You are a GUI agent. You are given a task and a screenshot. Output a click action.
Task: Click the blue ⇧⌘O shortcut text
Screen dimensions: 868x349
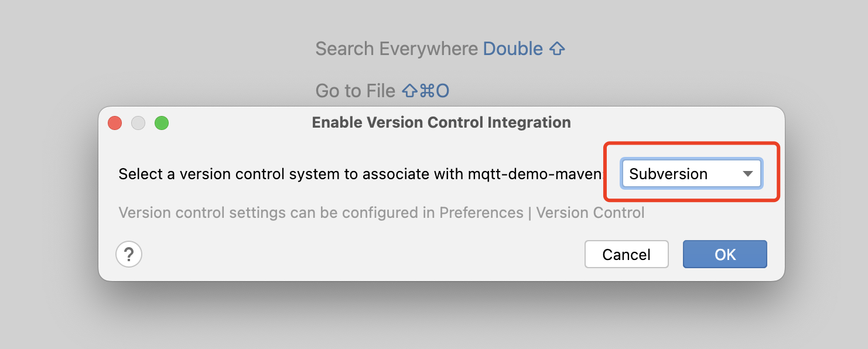coord(426,91)
